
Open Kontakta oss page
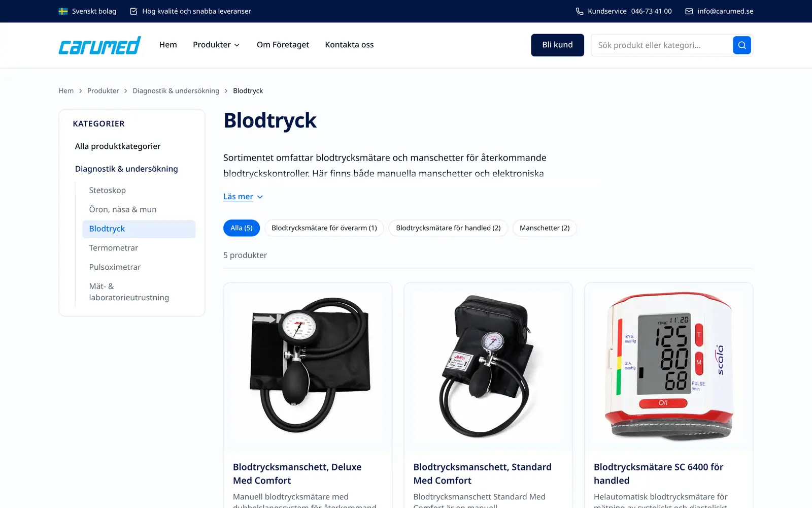click(349, 45)
